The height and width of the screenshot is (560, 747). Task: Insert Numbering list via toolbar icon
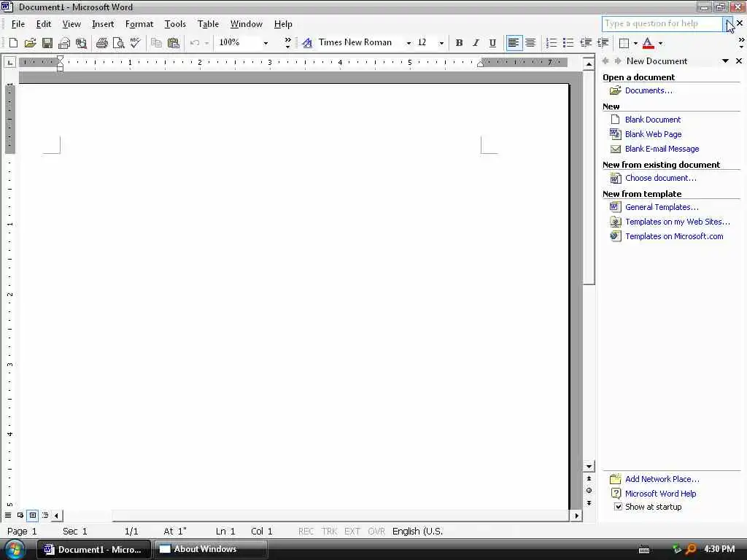click(x=551, y=43)
